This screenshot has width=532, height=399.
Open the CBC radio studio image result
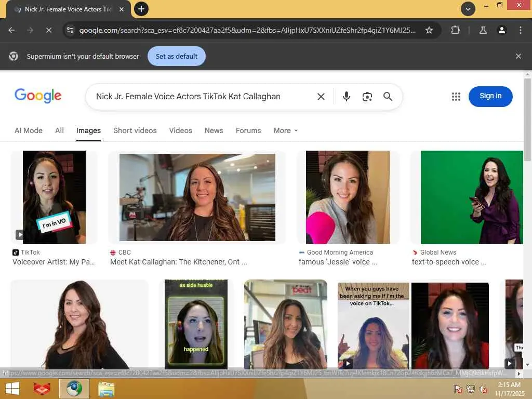(197, 197)
